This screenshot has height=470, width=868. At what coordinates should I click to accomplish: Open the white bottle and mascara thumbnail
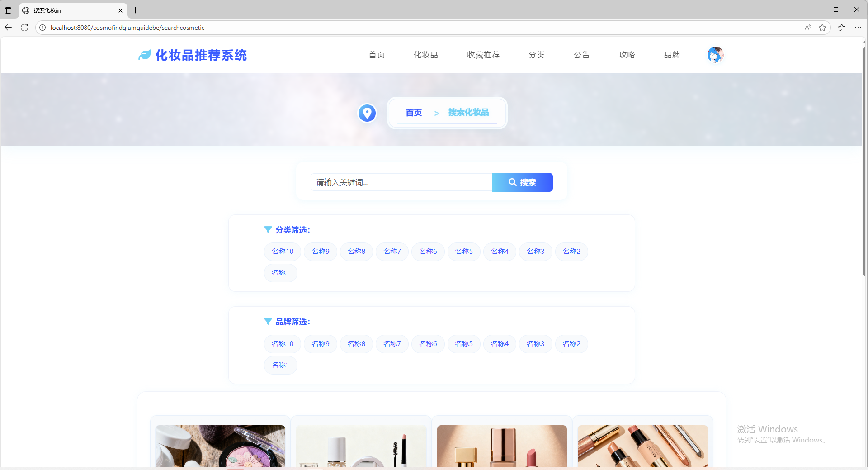(361, 446)
